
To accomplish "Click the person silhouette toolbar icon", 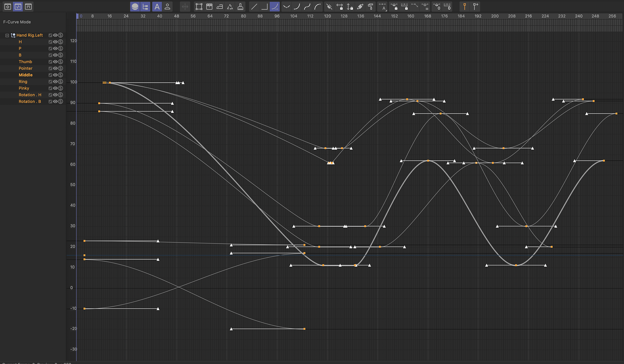I will point(167,6).
